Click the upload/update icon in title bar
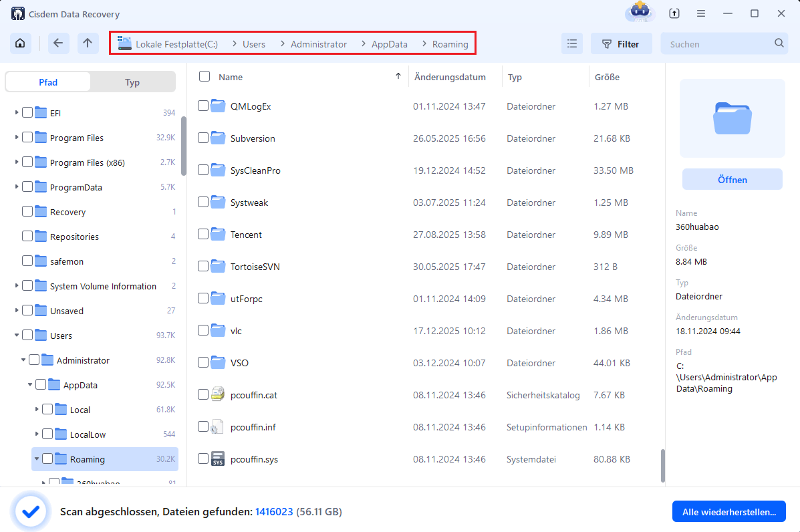The height and width of the screenshot is (532, 800). tap(674, 13)
